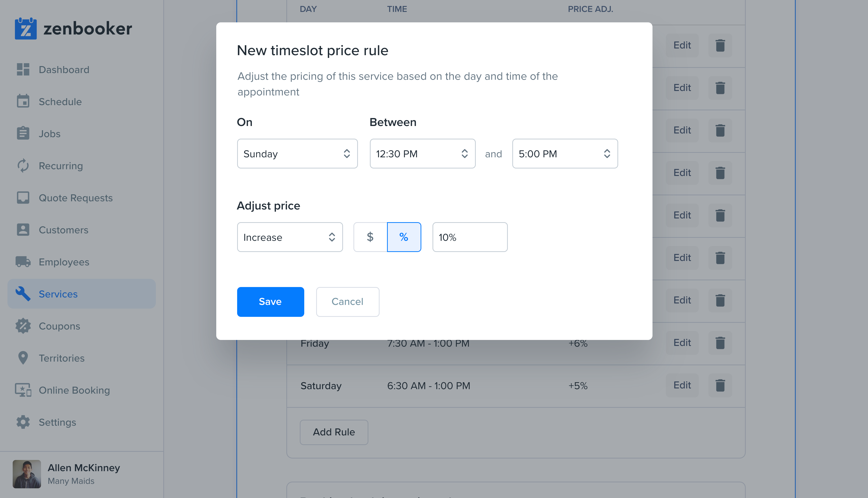The width and height of the screenshot is (868, 498).
Task: Select the Jobs clipboard icon
Action: click(23, 133)
